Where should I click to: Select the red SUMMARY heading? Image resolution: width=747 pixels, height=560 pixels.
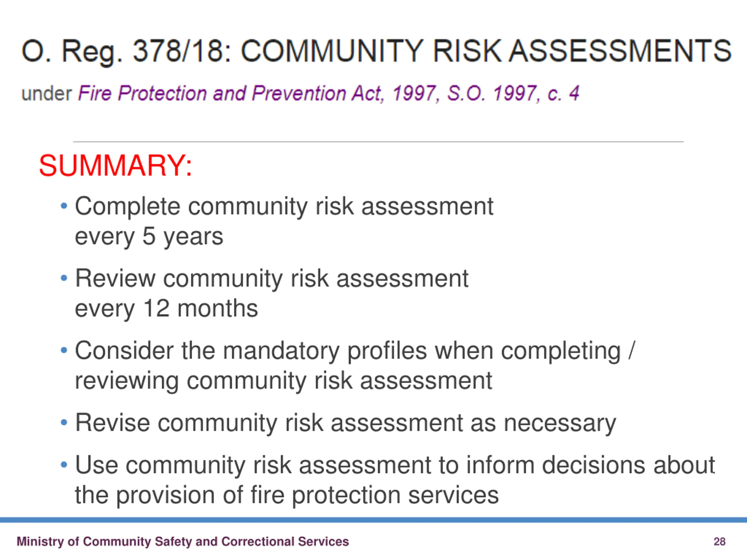(116, 165)
